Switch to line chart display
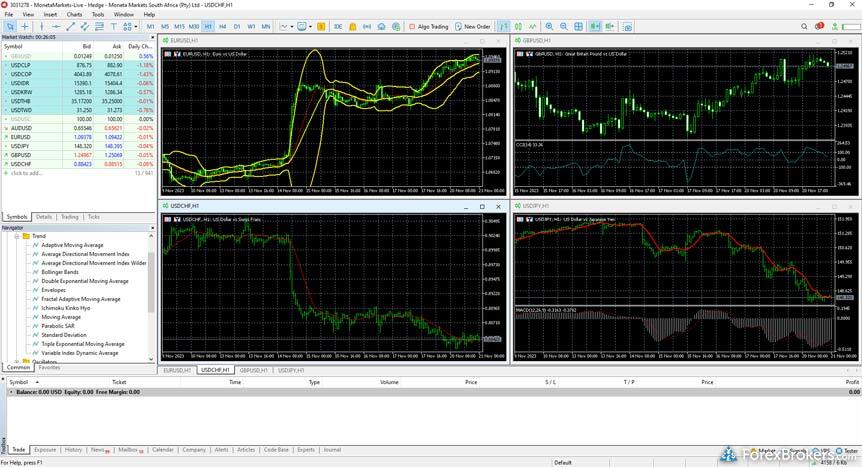The height and width of the screenshot is (467, 862). point(532,26)
